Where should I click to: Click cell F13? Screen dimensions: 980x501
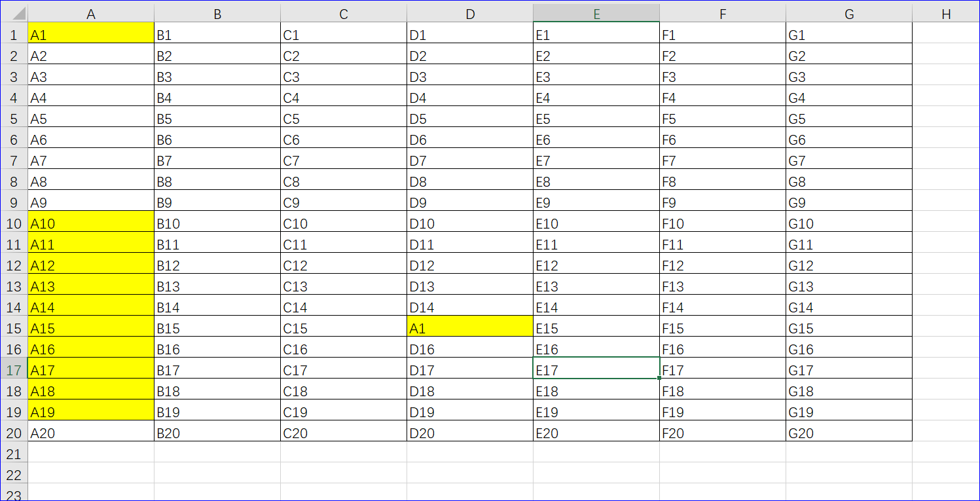(723, 284)
